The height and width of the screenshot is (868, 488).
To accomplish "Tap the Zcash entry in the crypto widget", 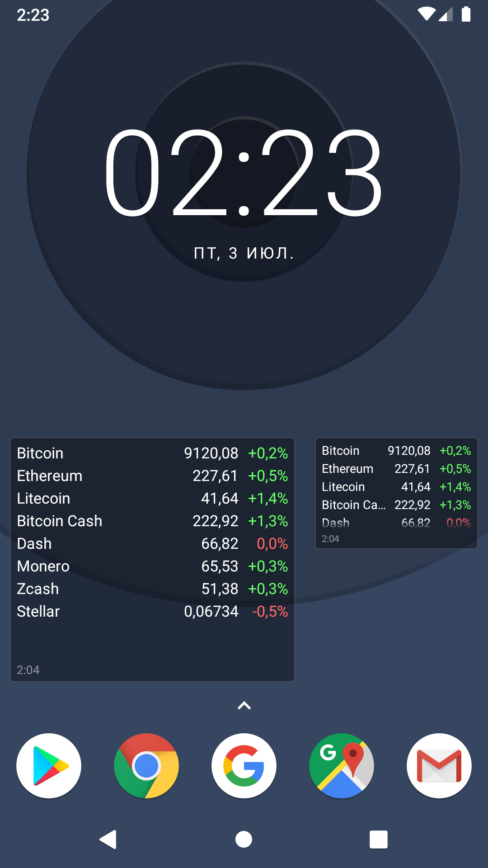I will [38, 589].
